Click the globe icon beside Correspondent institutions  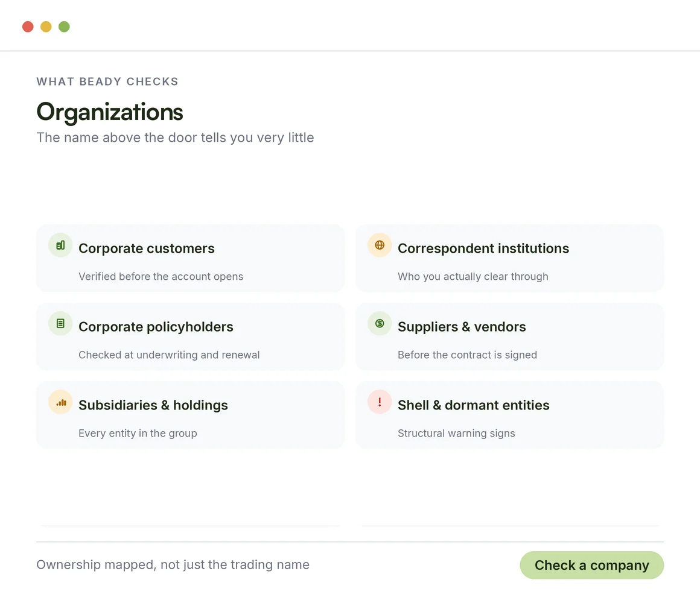380,245
